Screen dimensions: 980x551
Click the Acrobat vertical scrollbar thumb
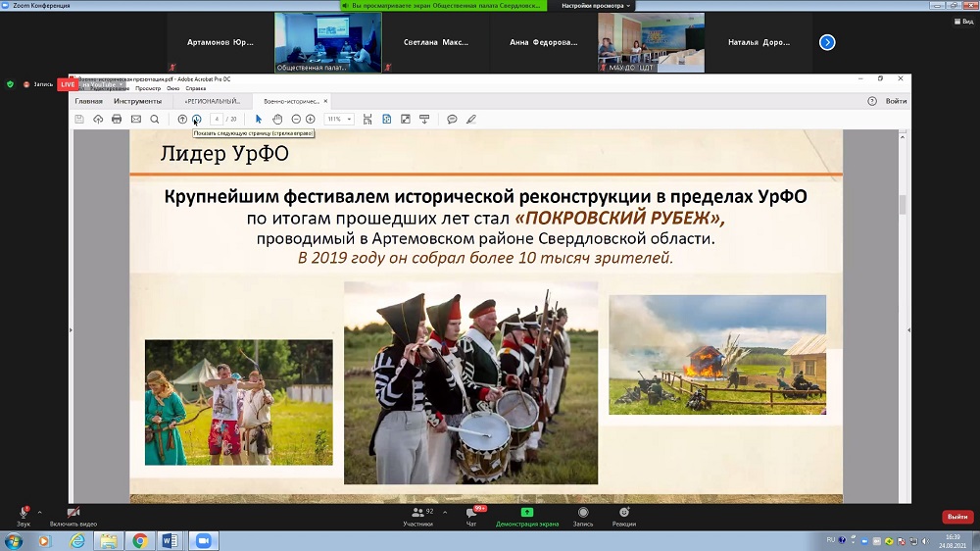click(x=902, y=205)
